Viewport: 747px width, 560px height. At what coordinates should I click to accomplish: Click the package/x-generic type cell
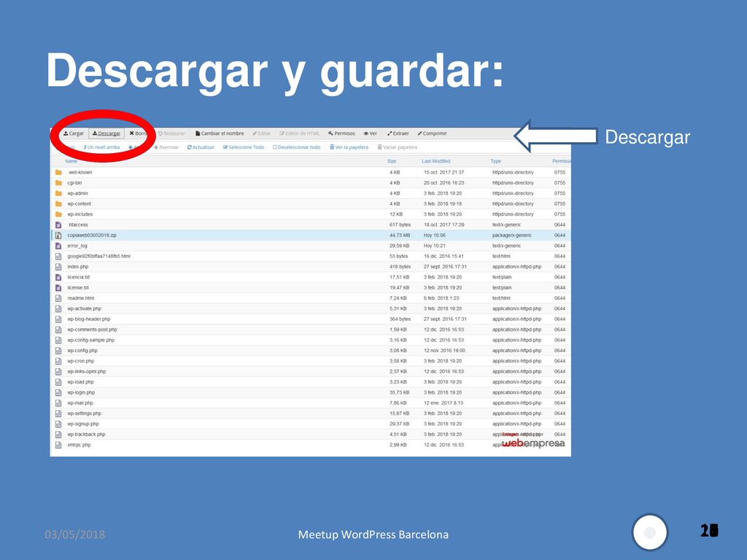point(511,236)
